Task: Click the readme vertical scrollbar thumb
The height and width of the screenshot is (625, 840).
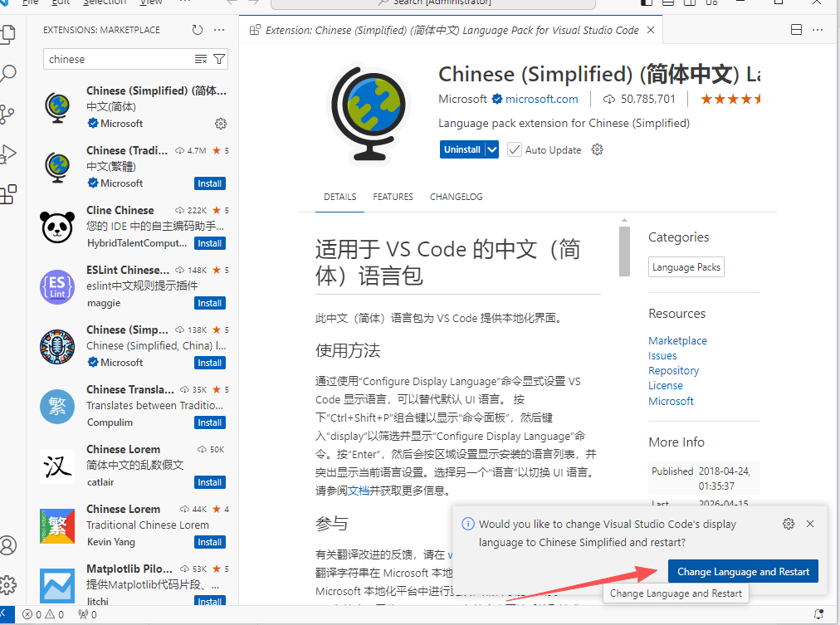Action: (x=624, y=251)
